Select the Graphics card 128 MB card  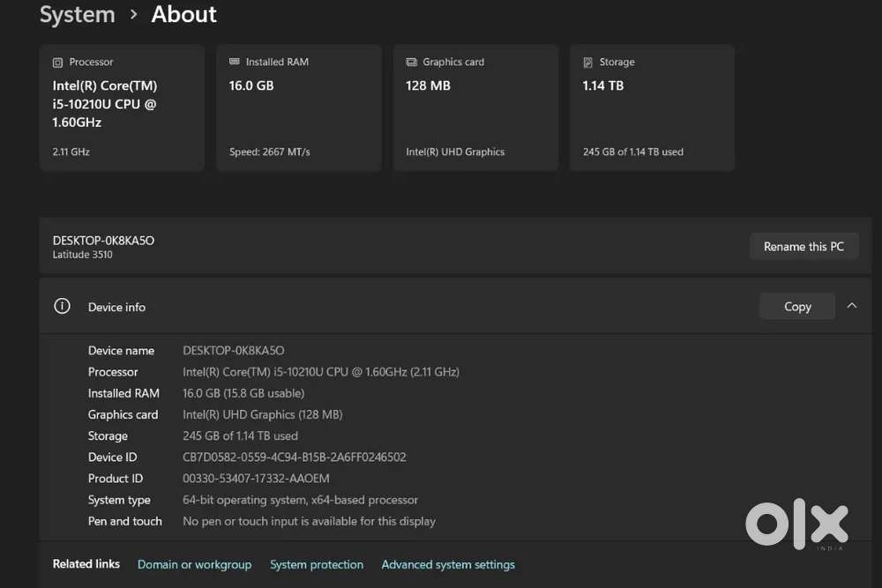point(476,108)
